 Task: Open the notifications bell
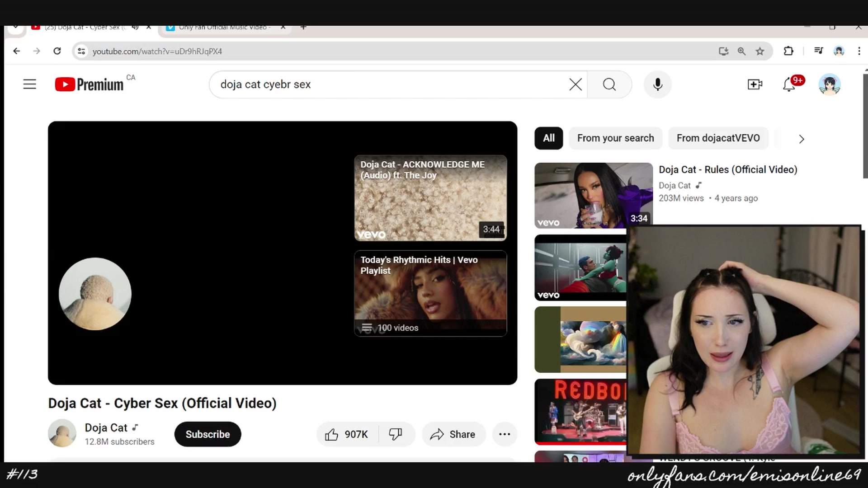coord(789,84)
